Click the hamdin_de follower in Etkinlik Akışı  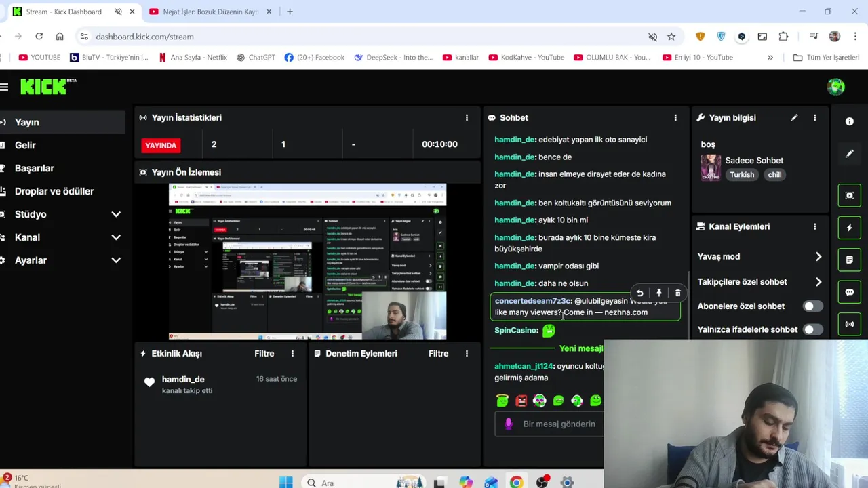pyautogui.click(x=183, y=380)
